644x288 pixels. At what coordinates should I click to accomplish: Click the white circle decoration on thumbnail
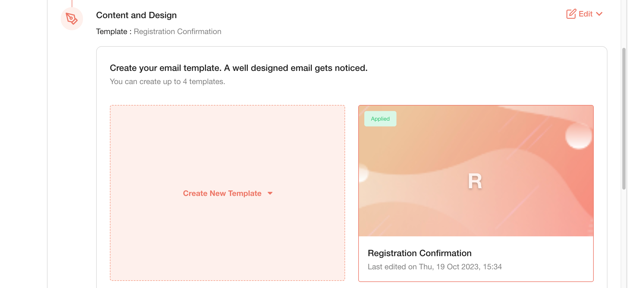[x=578, y=136]
